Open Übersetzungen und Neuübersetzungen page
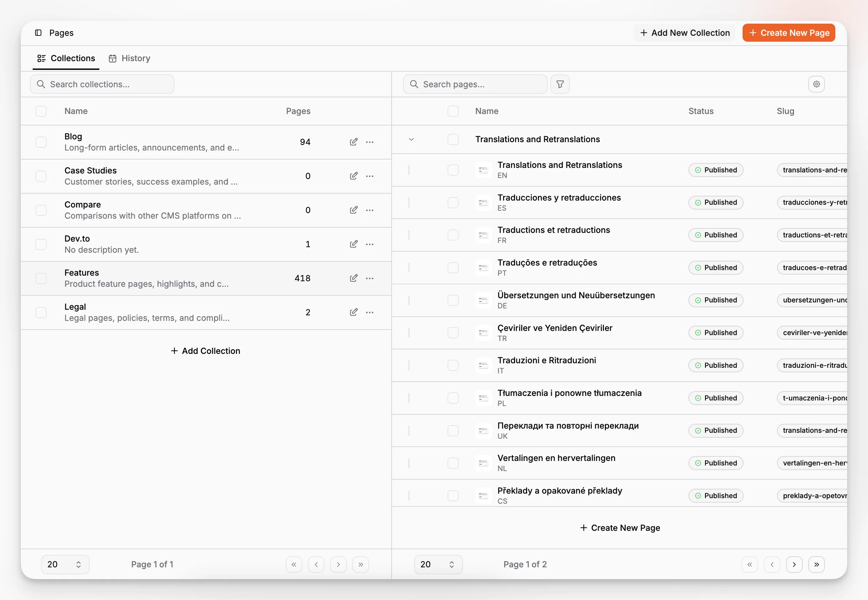 click(x=576, y=295)
